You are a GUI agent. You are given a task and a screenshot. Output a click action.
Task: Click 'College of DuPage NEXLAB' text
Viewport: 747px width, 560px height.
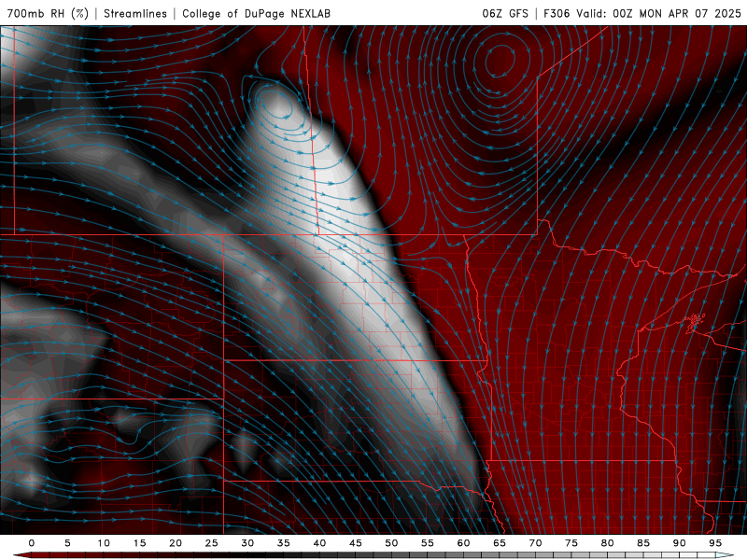pyautogui.click(x=256, y=13)
